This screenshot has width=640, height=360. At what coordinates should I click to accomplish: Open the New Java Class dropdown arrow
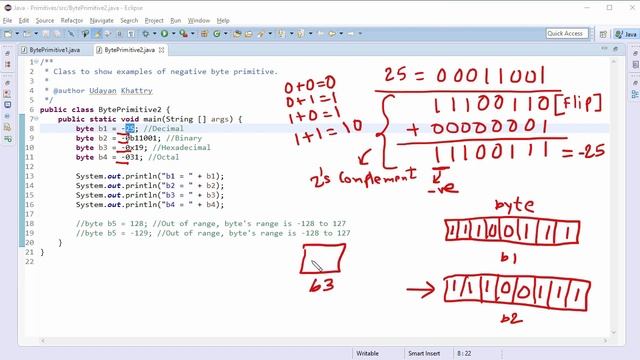click(x=226, y=34)
